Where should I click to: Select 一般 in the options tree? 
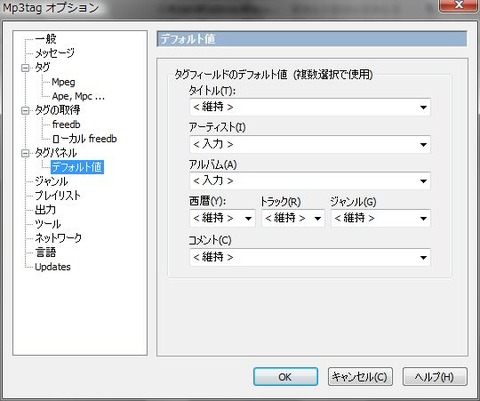46,39
